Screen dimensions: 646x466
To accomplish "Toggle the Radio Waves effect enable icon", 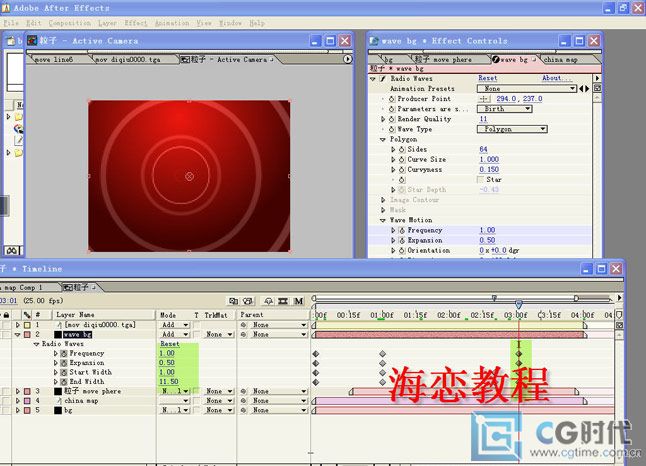I will (382, 78).
